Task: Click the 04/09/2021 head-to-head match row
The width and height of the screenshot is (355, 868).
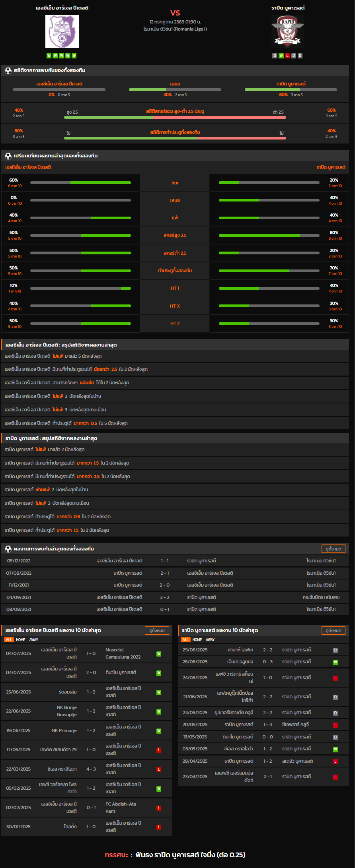Action: click(175, 597)
